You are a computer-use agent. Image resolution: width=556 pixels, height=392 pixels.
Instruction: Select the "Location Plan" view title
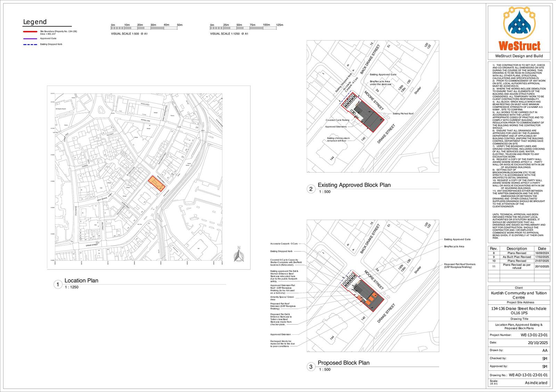point(81,281)
